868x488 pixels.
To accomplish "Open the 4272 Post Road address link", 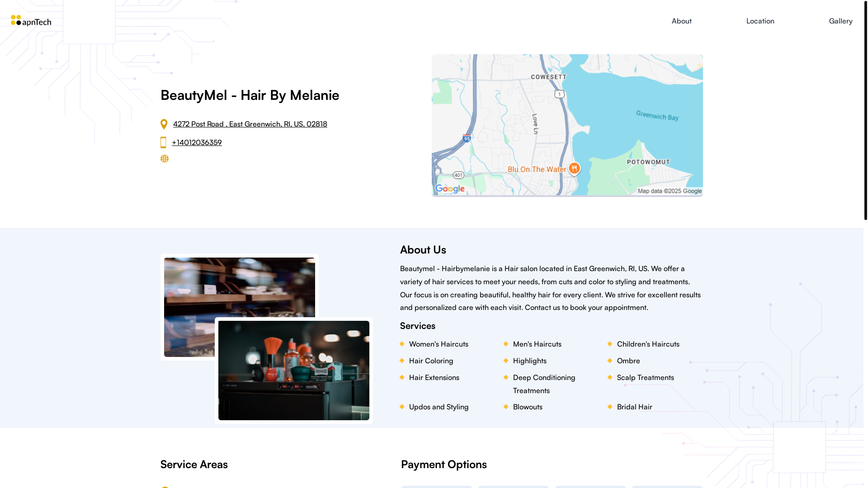I will [250, 124].
